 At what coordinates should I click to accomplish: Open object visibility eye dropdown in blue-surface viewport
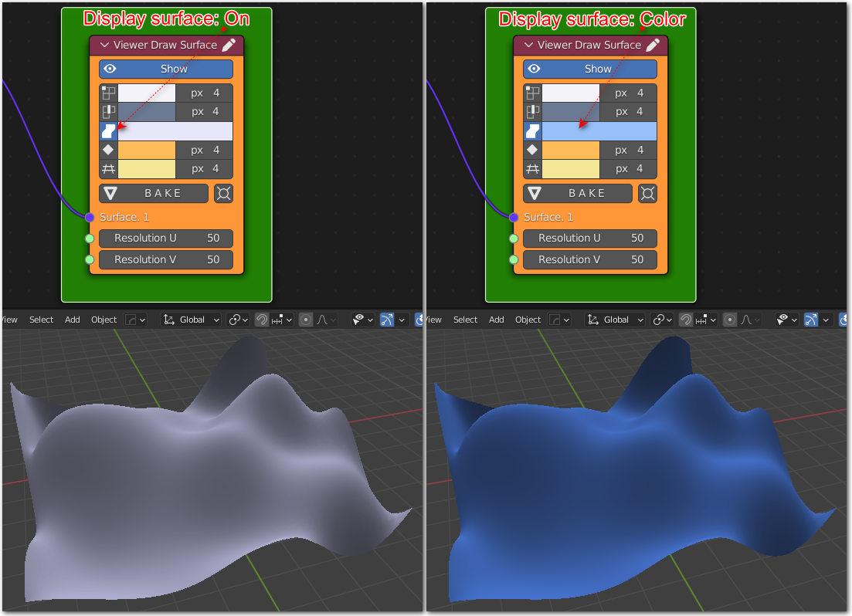click(786, 320)
